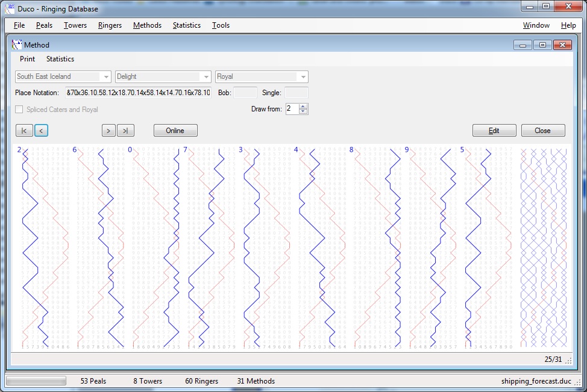Advance to next method record
Viewport: 587px width, 392px height.
tap(108, 131)
